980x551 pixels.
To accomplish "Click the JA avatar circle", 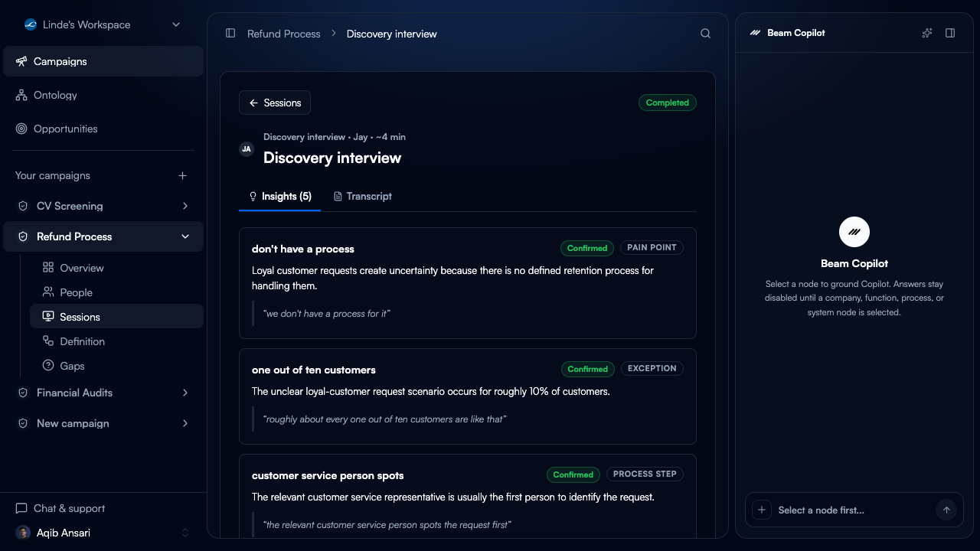I will (247, 149).
